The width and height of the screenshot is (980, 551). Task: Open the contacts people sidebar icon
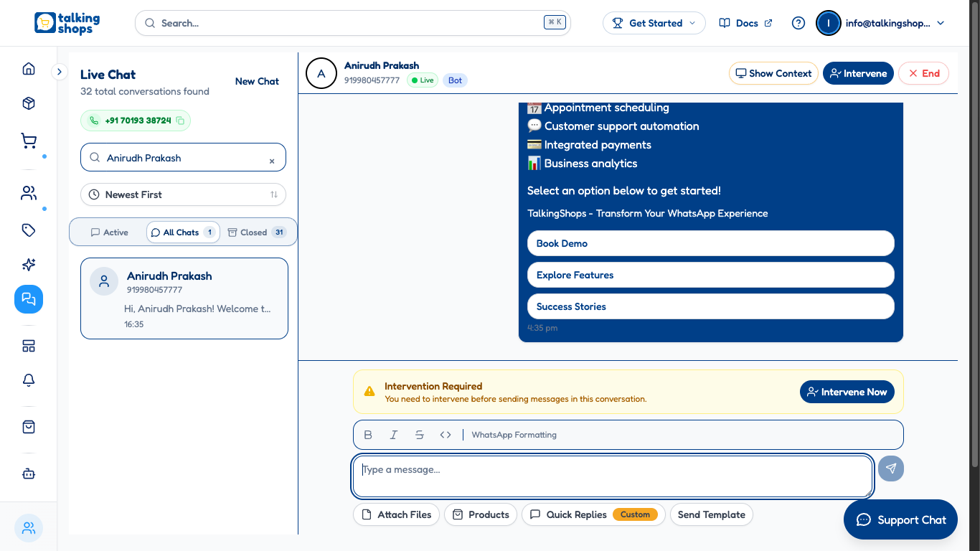pyautogui.click(x=29, y=193)
